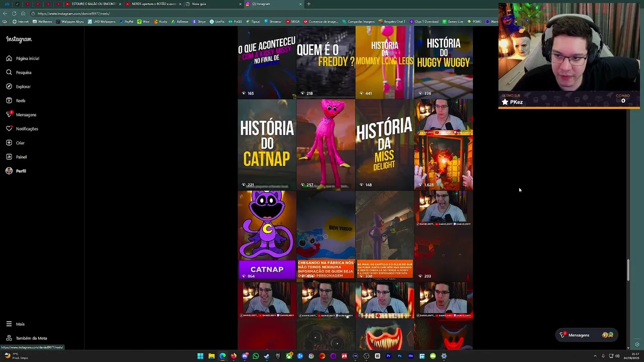Image resolution: width=644 pixels, height=362 pixels.
Task: Open Adobe Photoshop from the taskbar
Action: (399, 356)
